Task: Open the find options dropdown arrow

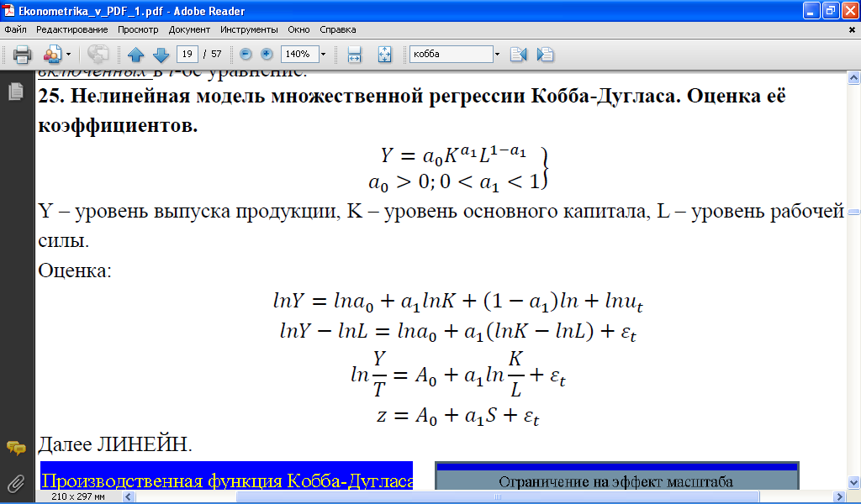Action: (497, 54)
